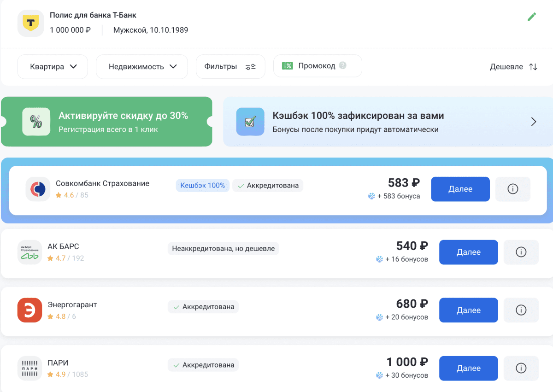The width and height of the screenshot is (553, 392).
Task: Click the Промокод question mark help icon
Action: (x=342, y=66)
